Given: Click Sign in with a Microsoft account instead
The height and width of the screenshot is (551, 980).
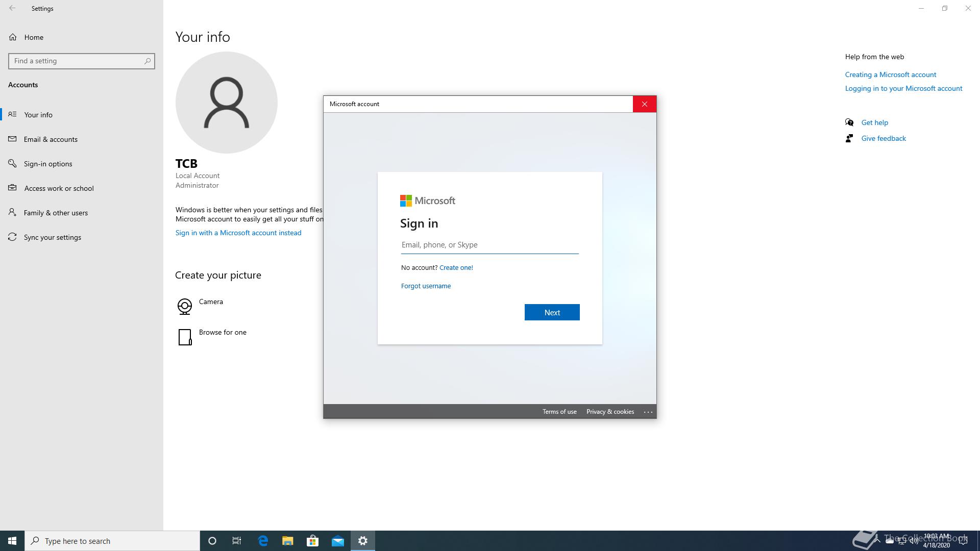Looking at the screenshot, I should tap(238, 233).
